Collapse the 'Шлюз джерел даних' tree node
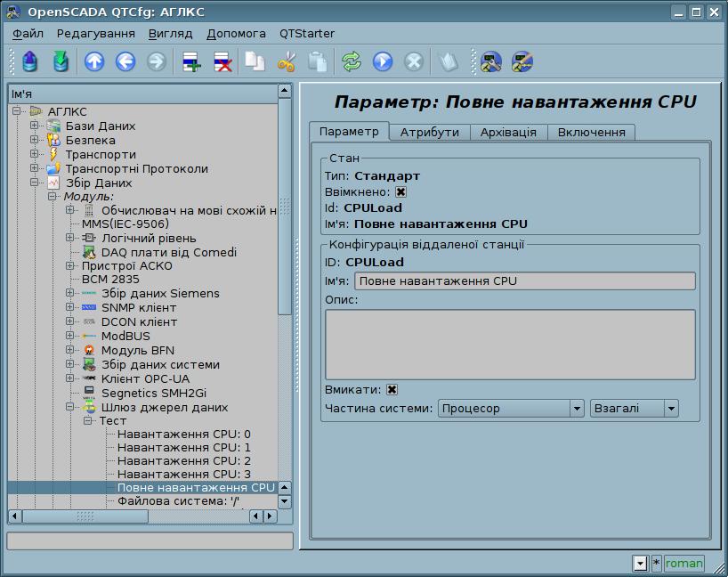The height and width of the screenshot is (577, 728). [x=70, y=407]
